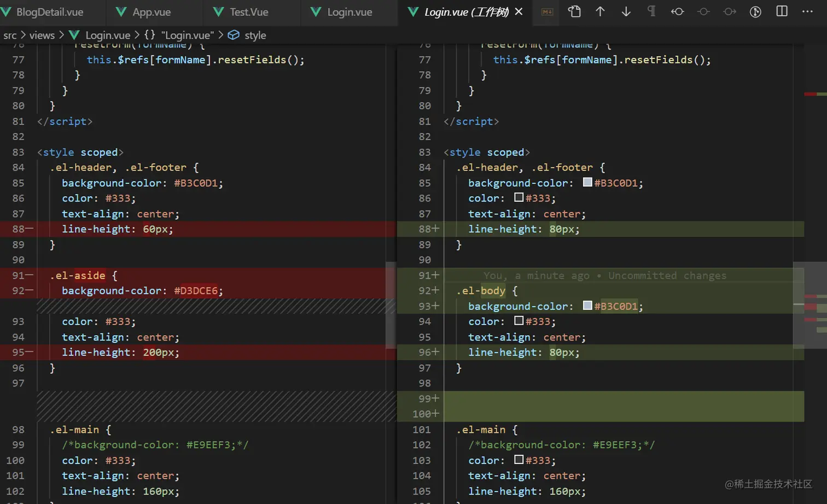Click the Open File icon in editor toolbar
The width and height of the screenshot is (827, 504).
574,11
